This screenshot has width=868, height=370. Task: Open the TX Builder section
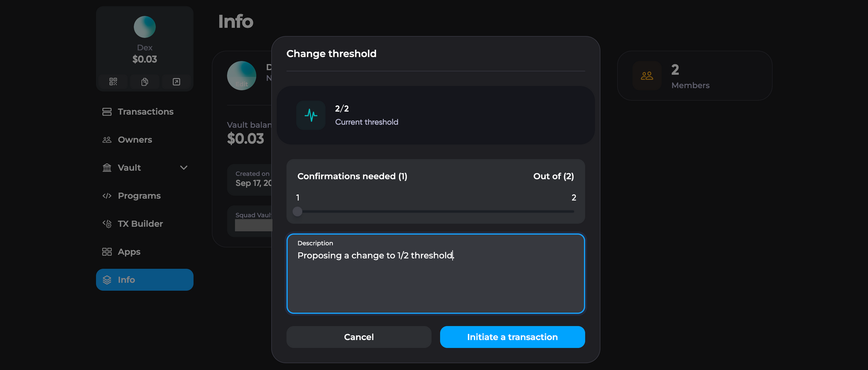tap(139, 223)
